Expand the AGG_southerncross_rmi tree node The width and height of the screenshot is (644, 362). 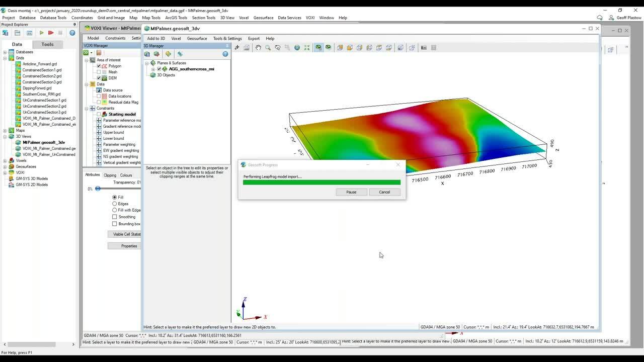coord(153,69)
